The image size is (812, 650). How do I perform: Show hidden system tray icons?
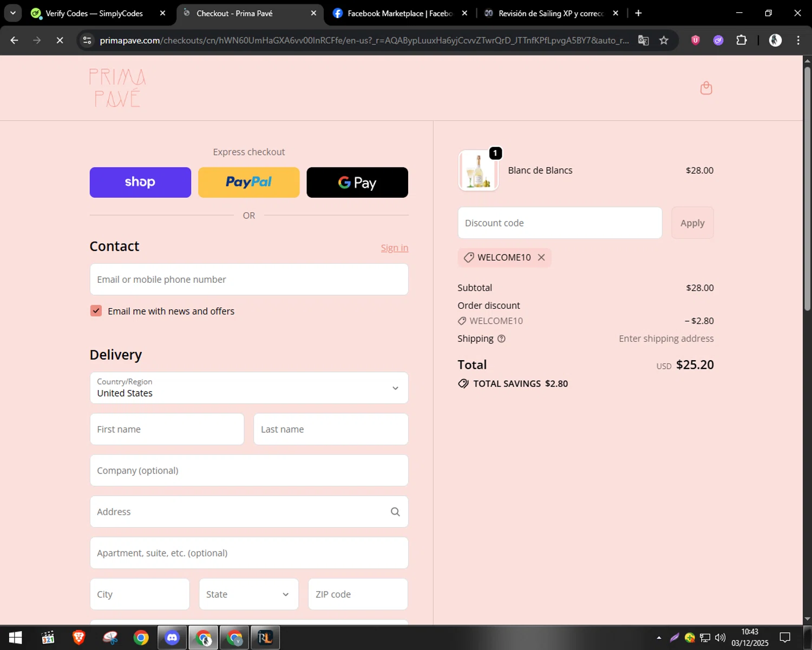tap(659, 638)
